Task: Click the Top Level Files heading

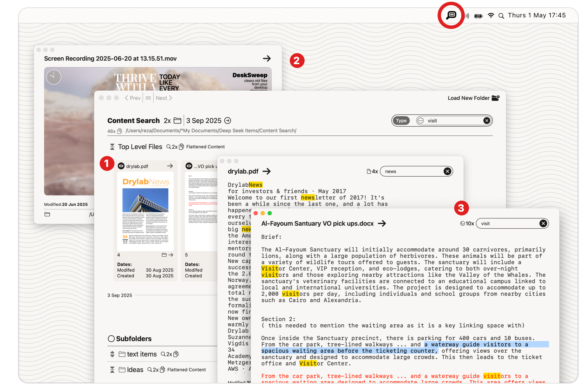Action: [140, 147]
